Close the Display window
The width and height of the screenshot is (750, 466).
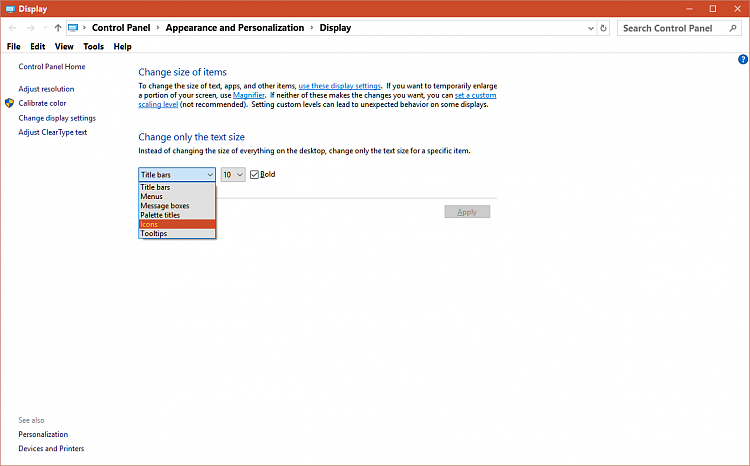point(737,9)
